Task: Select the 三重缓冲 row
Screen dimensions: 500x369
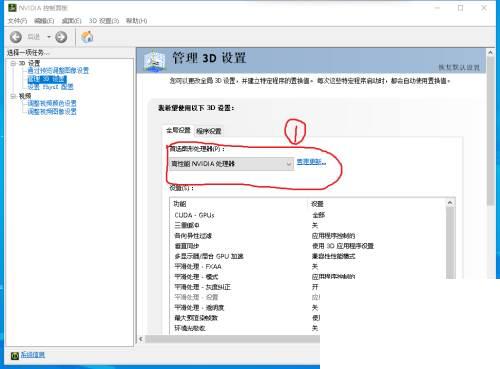Action: (x=307, y=225)
